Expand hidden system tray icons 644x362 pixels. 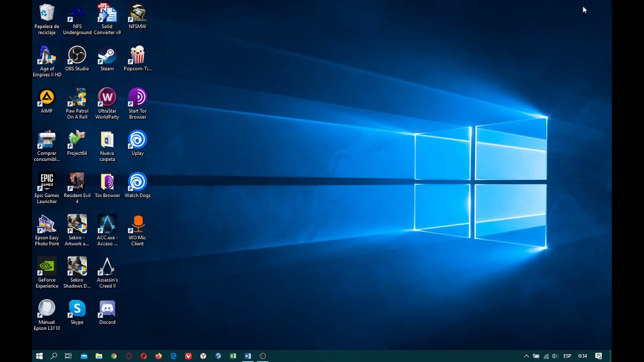point(526,356)
